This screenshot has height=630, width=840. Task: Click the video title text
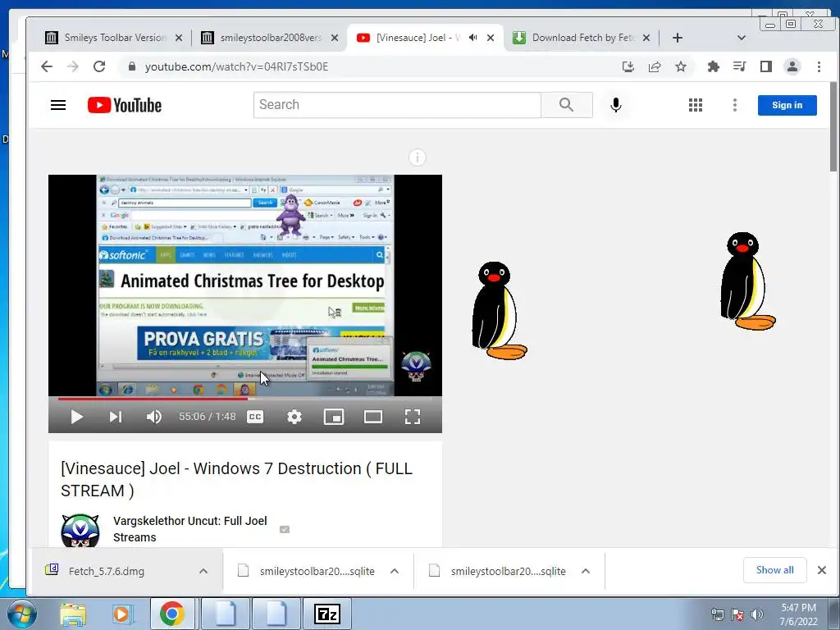tap(236, 479)
